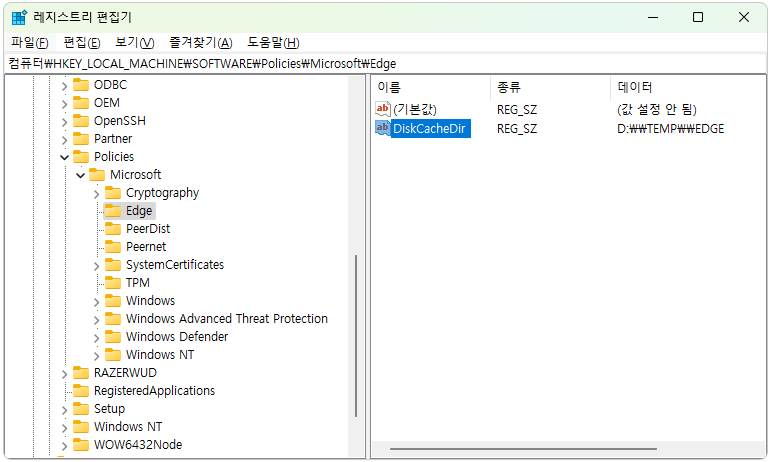Click the ODBC folder icon
Screen dimensions: 770x462
[x=81, y=85]
